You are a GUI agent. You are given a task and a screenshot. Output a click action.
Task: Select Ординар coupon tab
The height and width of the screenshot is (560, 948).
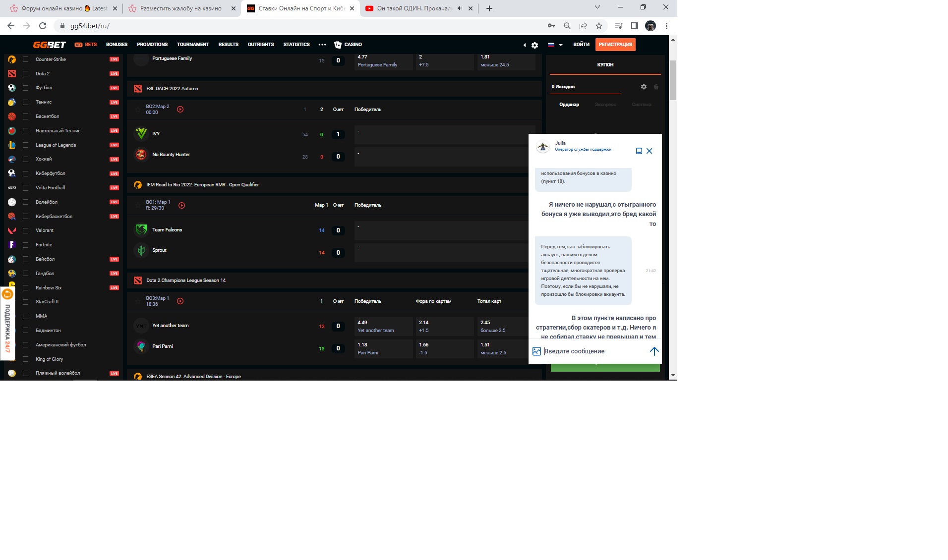(x=569, y=105)
